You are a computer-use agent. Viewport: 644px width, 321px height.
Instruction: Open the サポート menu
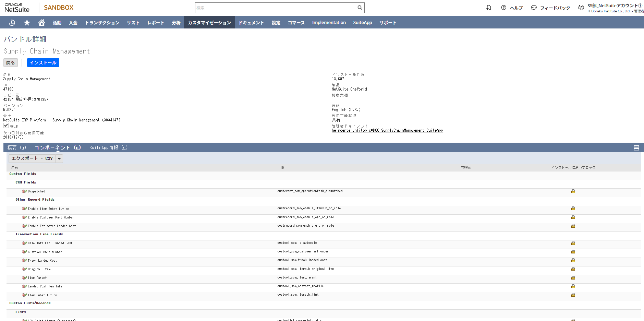click(x=388, y=23)
